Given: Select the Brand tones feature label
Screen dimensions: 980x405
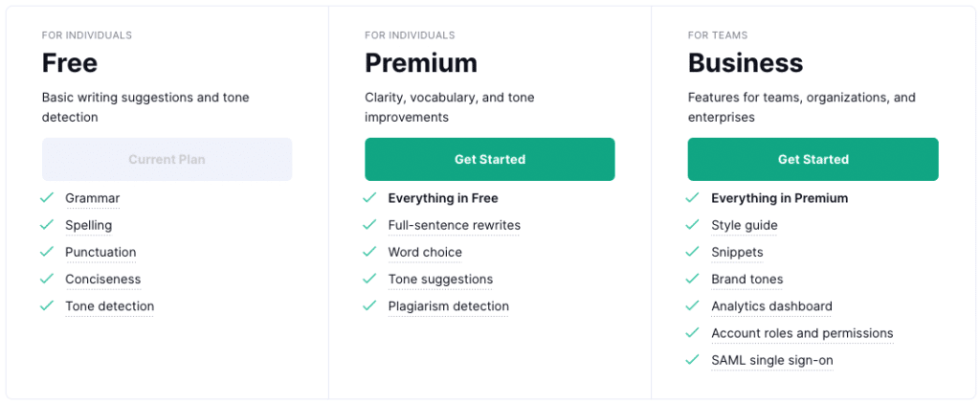Looking at the screenshot, I should coord(746,280).
